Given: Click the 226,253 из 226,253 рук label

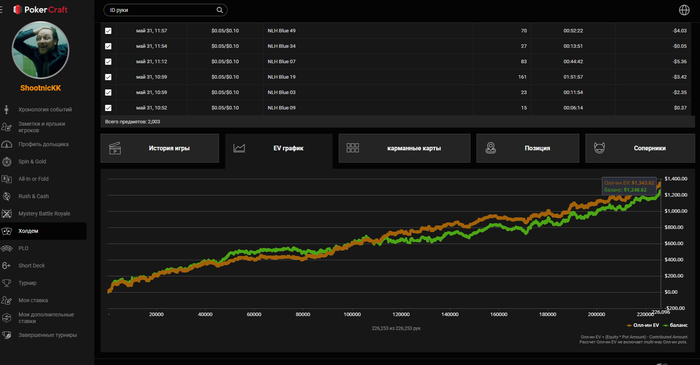Looking at the screenshot, I should (x=396, y=328).
